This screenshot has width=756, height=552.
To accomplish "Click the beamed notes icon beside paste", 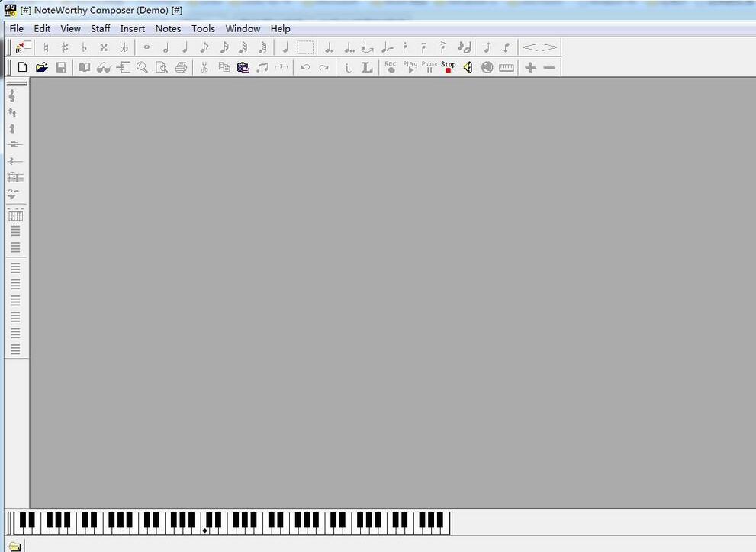I will tap(262, 67).
